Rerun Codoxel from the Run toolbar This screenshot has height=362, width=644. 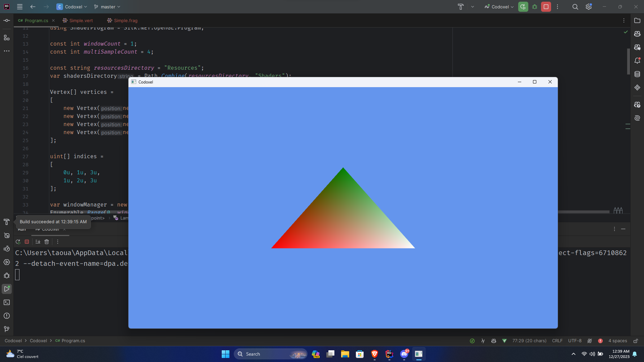pos(18,242)
